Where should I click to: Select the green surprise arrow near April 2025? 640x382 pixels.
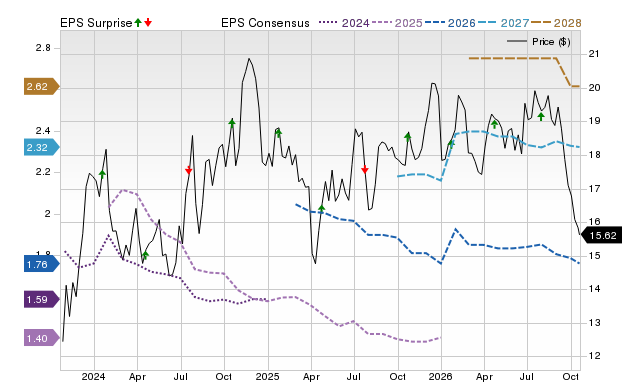[321, 209]
